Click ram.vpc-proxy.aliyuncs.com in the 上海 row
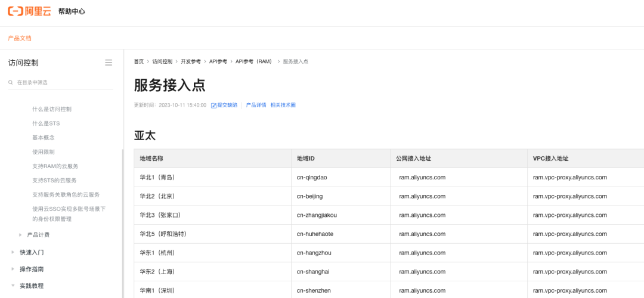Image resolution: width=644 pixels, height=298 pixels. pyautogui.click(x=570, y=272)
